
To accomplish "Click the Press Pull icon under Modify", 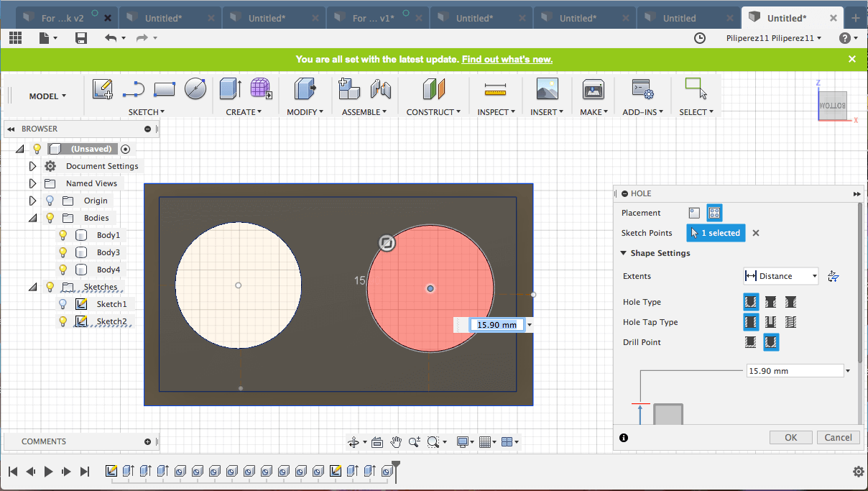I will click(305, 89).
